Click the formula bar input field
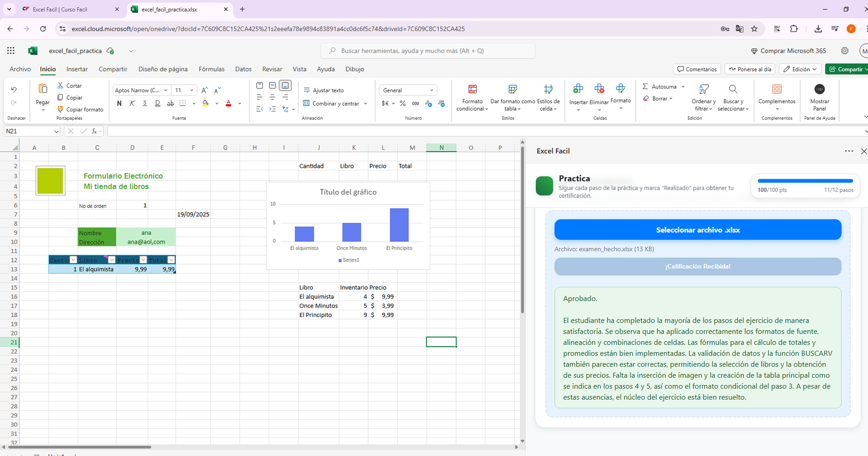Screen dimensions: 868x456 coord(486,131)
